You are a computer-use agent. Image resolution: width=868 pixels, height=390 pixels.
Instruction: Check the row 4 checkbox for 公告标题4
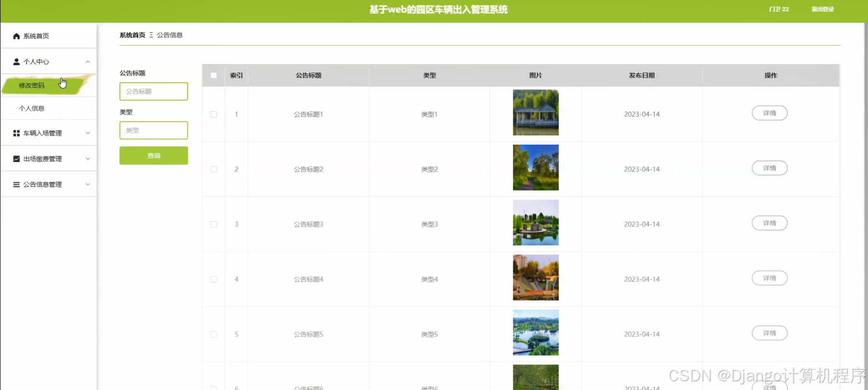pos(214,279)
